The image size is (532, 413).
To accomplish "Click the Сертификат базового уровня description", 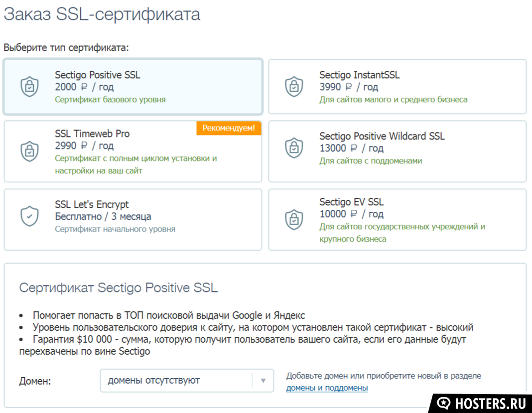I will tap(110, 100).
